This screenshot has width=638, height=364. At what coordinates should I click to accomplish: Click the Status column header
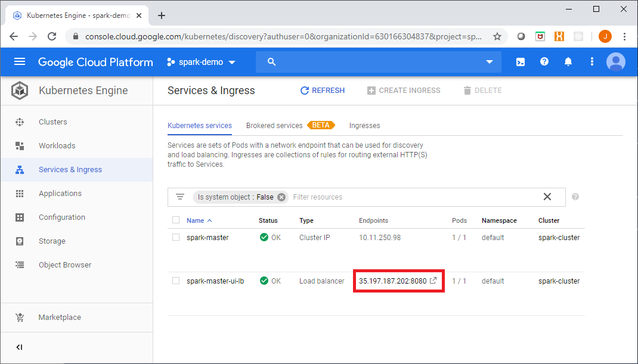click(268, 220)
